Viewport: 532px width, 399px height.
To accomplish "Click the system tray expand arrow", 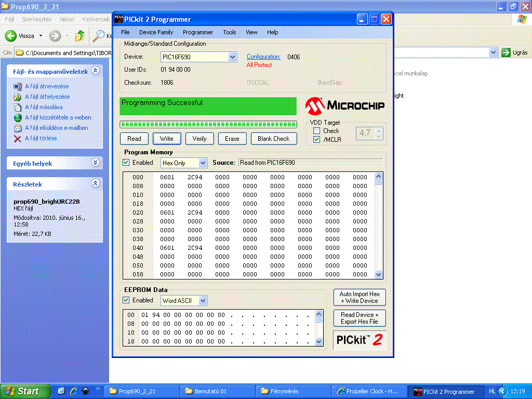I will [503, 392].
